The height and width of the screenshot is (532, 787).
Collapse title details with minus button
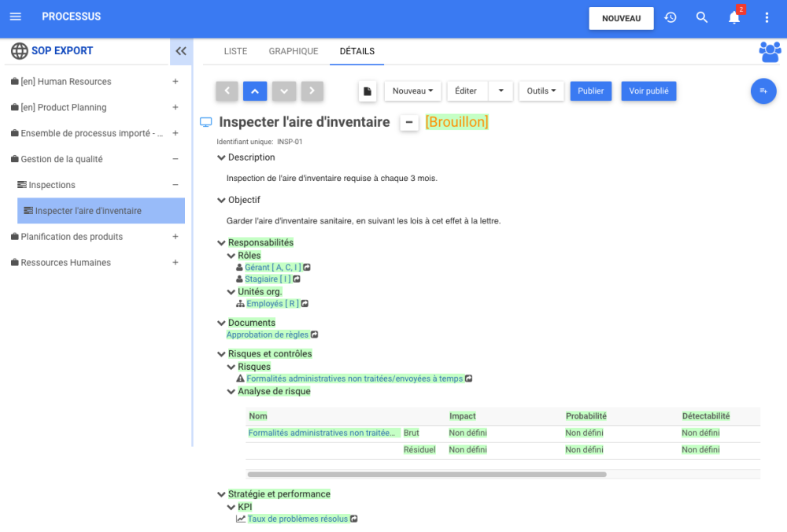409,123
